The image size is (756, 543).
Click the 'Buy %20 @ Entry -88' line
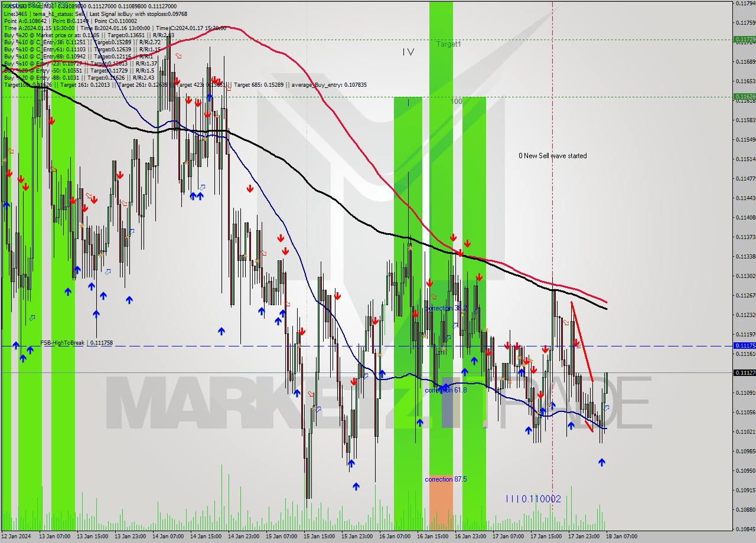coord(79,77)
